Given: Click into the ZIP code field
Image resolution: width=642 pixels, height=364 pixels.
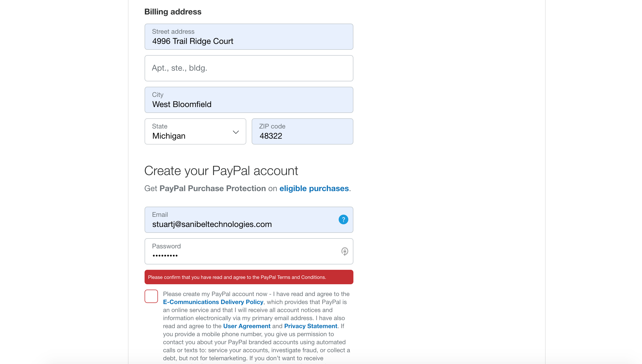Looking at the screenshot, I should pyautogui.click(x=302, y=132).
